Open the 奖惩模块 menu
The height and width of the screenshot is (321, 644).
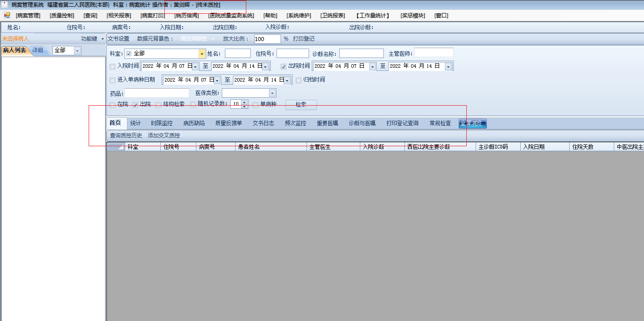413,16
